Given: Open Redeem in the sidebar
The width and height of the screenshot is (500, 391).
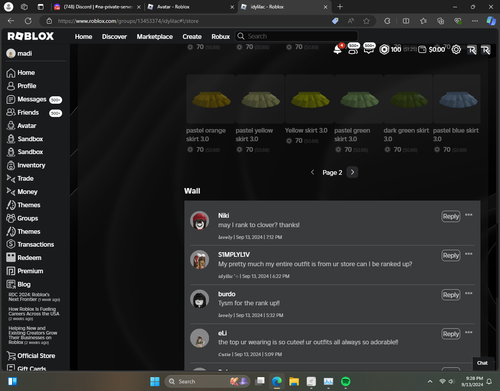Looking at the screenshot, I should 24,258.
